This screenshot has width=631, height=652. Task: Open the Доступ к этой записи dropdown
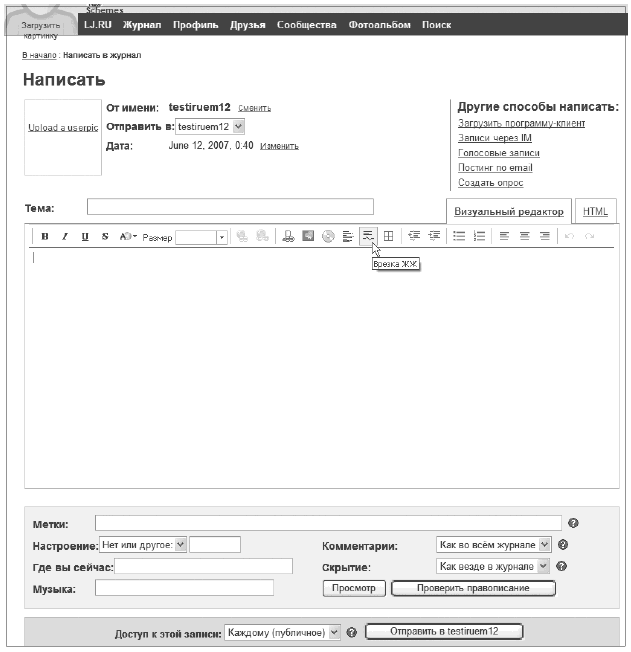(334, 632)
